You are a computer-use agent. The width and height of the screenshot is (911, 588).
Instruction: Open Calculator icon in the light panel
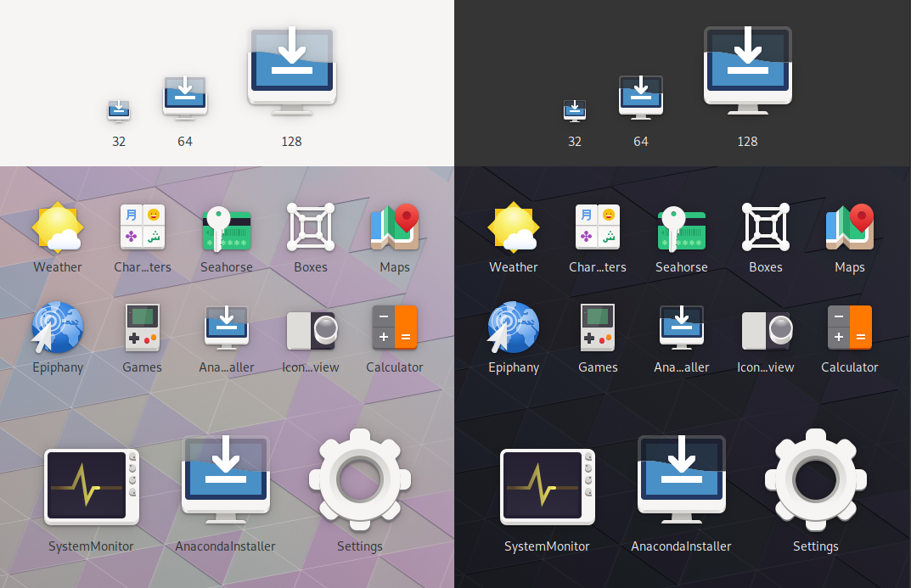[395, 328]
